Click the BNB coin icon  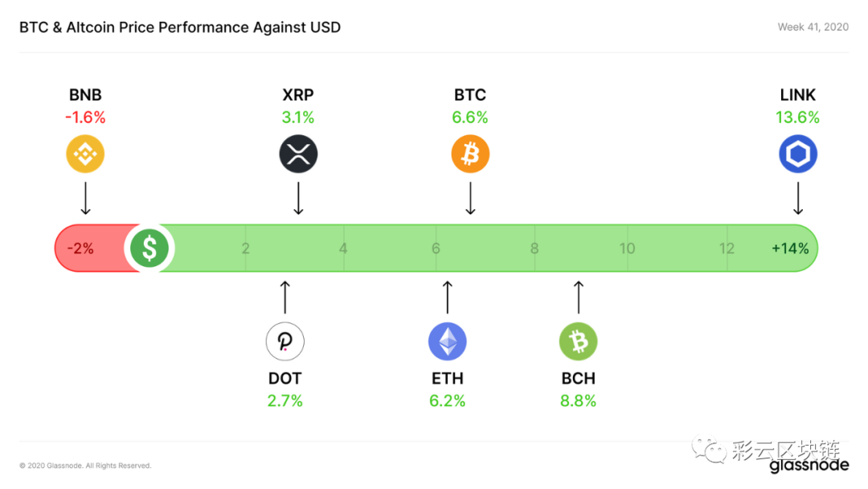[x=85, y=154]
